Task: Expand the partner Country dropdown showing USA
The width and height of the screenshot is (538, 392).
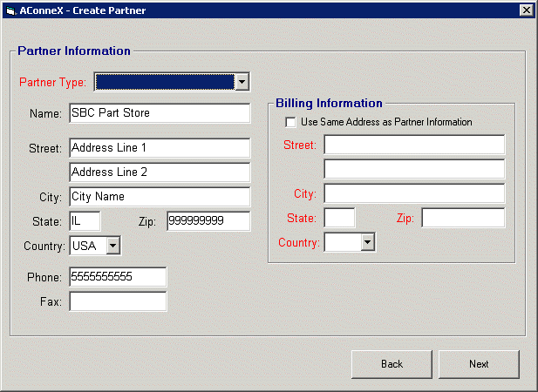Action: (112, 246)
